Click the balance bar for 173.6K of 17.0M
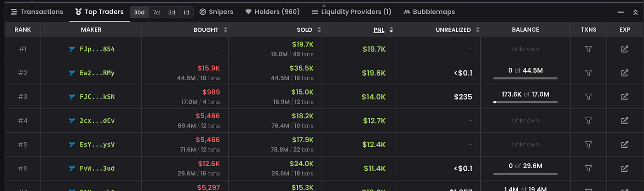Image resolution: width=644 pixels, height=191 pixels. point(525,102)
